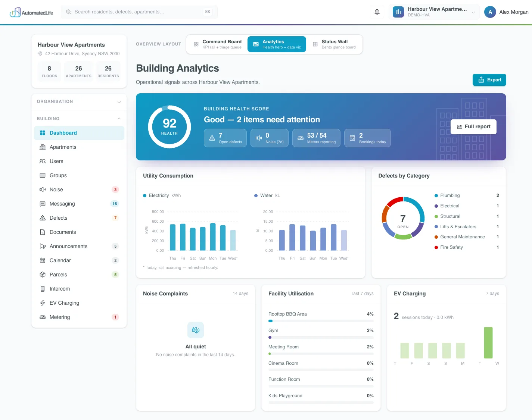Open the Full report button
The width and height of the screenshot is (532, 420).
coord(473,127)
